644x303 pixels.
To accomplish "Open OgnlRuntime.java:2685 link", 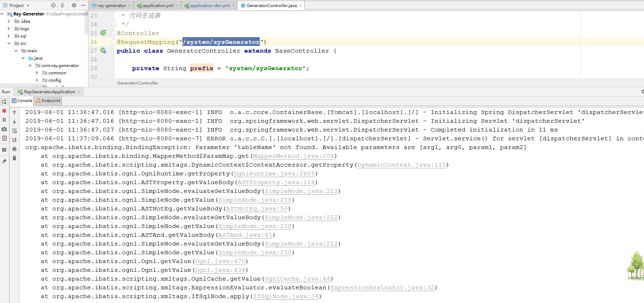I will [274, 174].
